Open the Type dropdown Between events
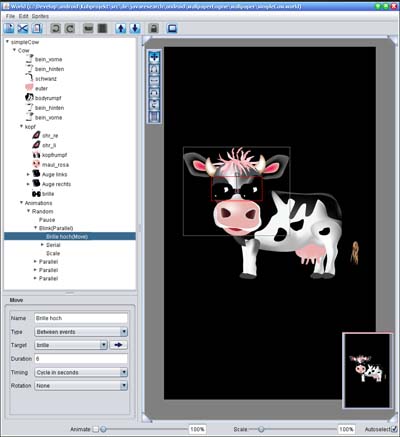This screenshot has width=400, height=437. (81, 332)
